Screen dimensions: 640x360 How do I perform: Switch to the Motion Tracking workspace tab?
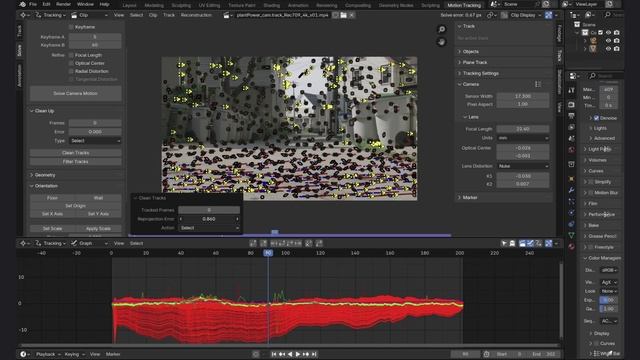tap(464, 5)
